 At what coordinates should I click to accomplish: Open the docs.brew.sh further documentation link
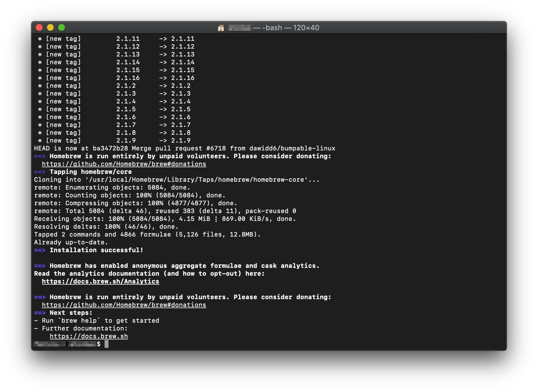tap(89, 336)
